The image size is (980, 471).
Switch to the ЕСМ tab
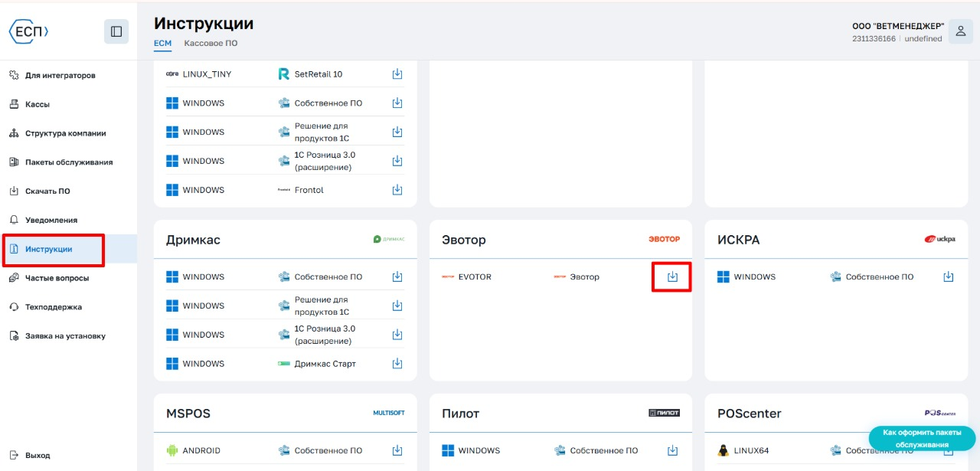click(162, 43)
